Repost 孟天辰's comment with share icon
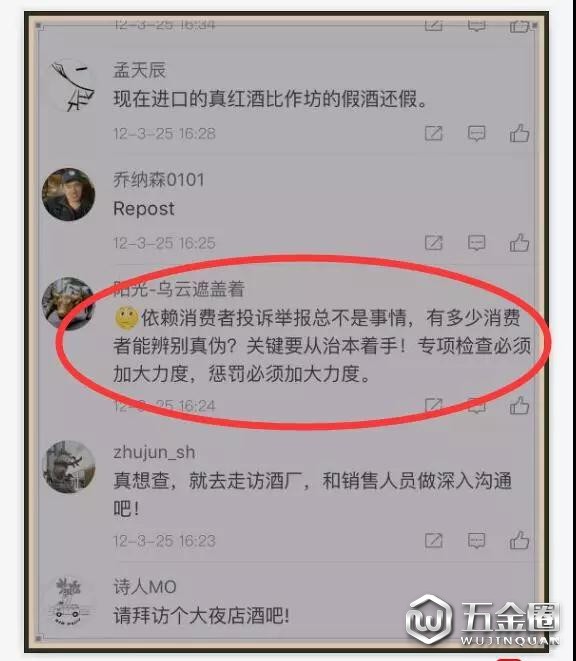Viewport: 576px width, 661px height. 433,133
